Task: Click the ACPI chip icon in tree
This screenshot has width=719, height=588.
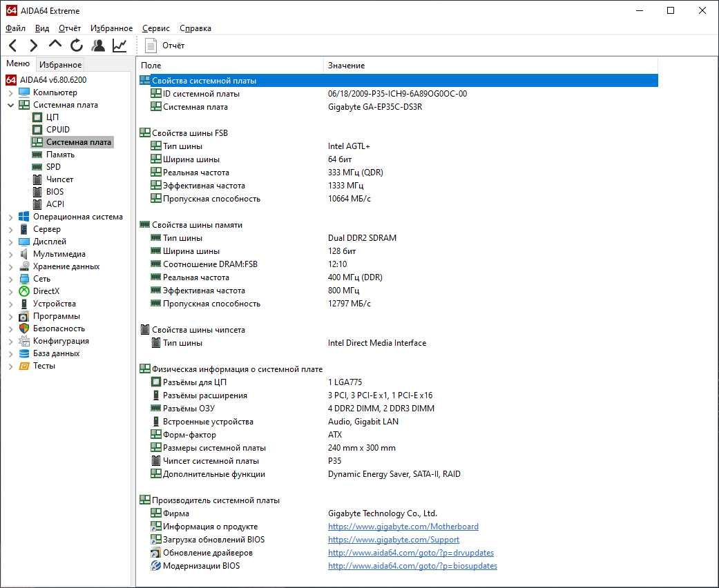Action: click(x=37, y=204)
